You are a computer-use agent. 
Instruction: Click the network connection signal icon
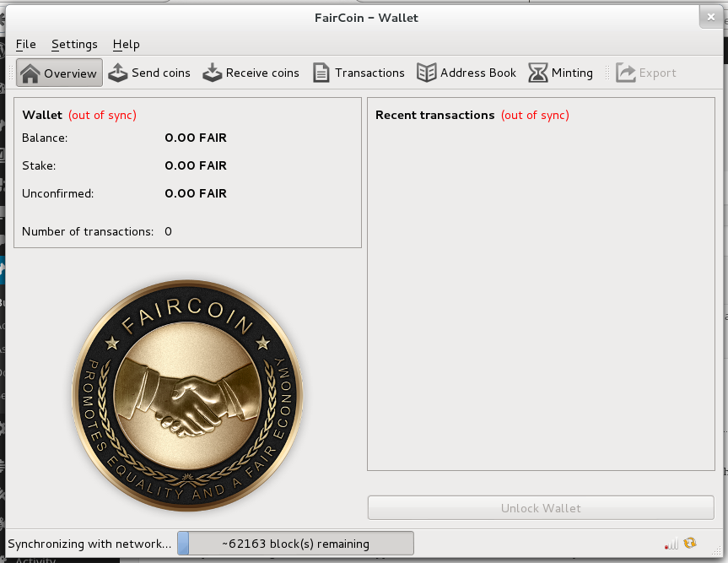(671, 543)
